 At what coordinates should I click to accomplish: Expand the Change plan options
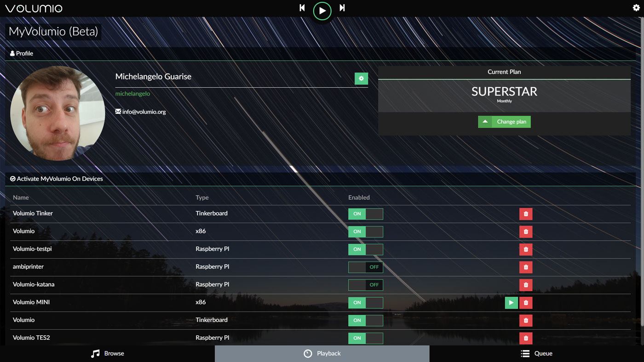[x=485, y=121]
